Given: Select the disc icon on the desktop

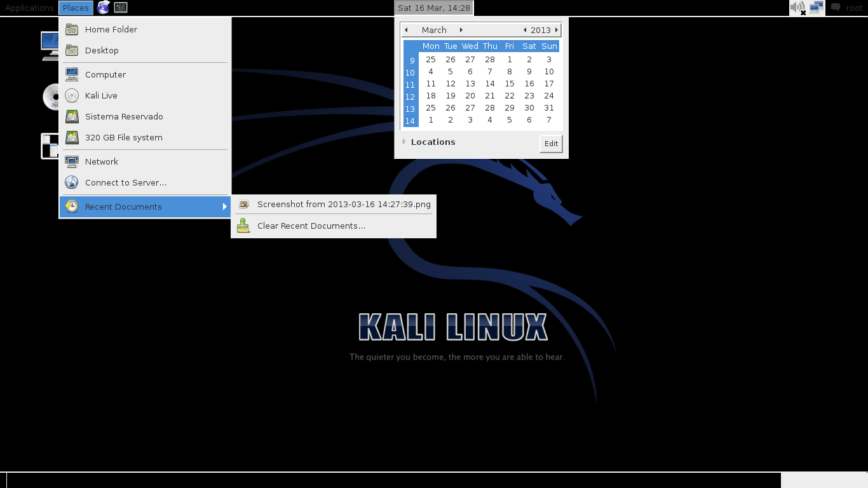Looking at the screenshot, I should [51, 97].
